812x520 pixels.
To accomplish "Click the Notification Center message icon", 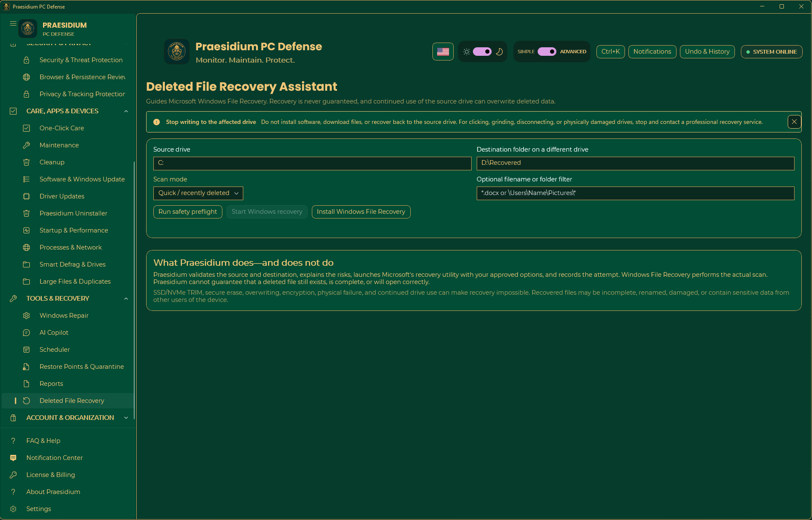I will (13, 458).
